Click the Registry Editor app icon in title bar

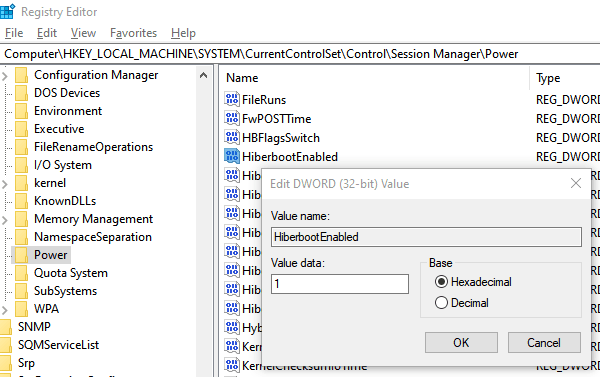(x=7, y=11)
